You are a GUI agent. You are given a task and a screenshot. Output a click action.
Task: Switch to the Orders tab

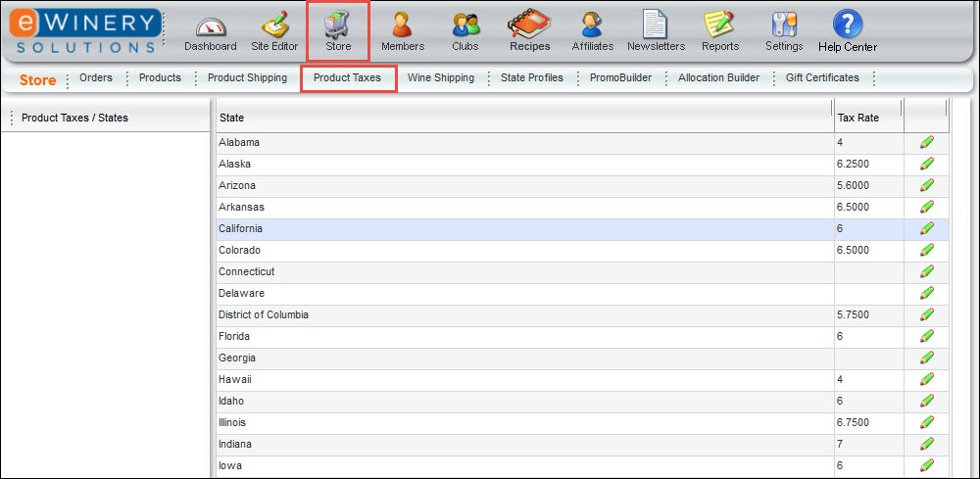[96, 78]
